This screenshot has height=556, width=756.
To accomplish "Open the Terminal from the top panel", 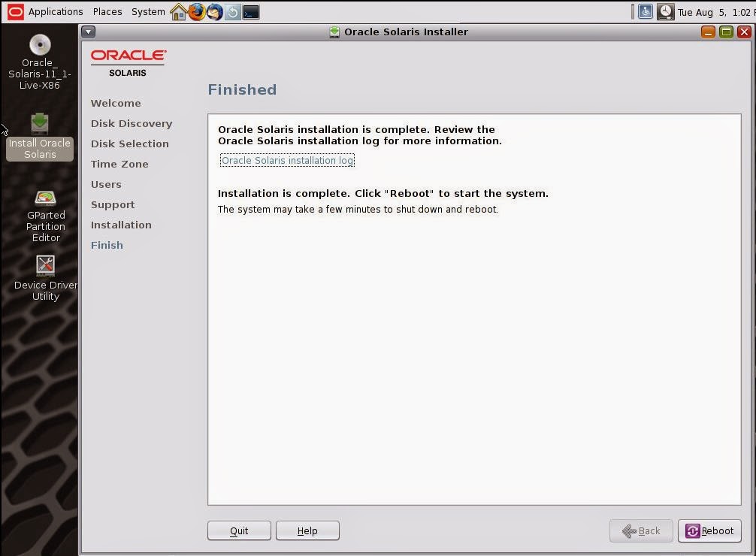I will click(x=250, y=11).
